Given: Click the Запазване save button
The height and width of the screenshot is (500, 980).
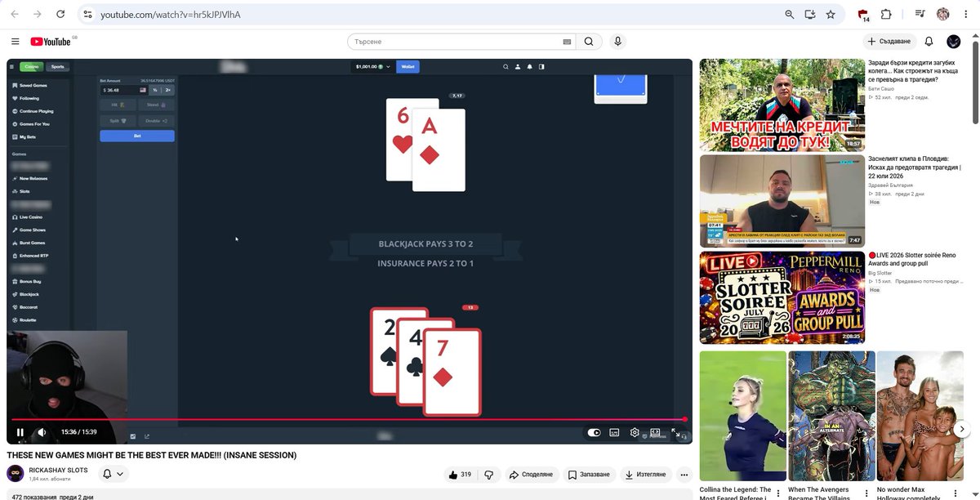Looking at the screenshot, I should pyautogui.click(x=589, y=474).
